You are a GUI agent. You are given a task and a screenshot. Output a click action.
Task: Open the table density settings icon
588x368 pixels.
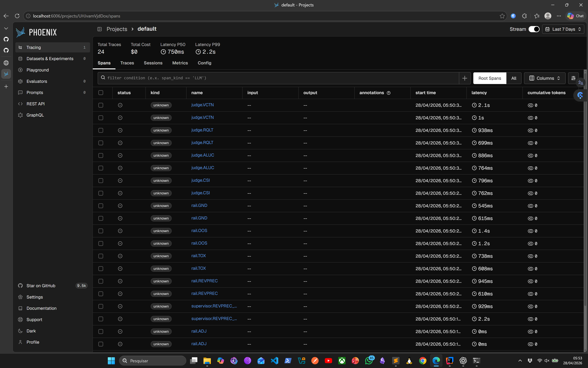[573, 78]
